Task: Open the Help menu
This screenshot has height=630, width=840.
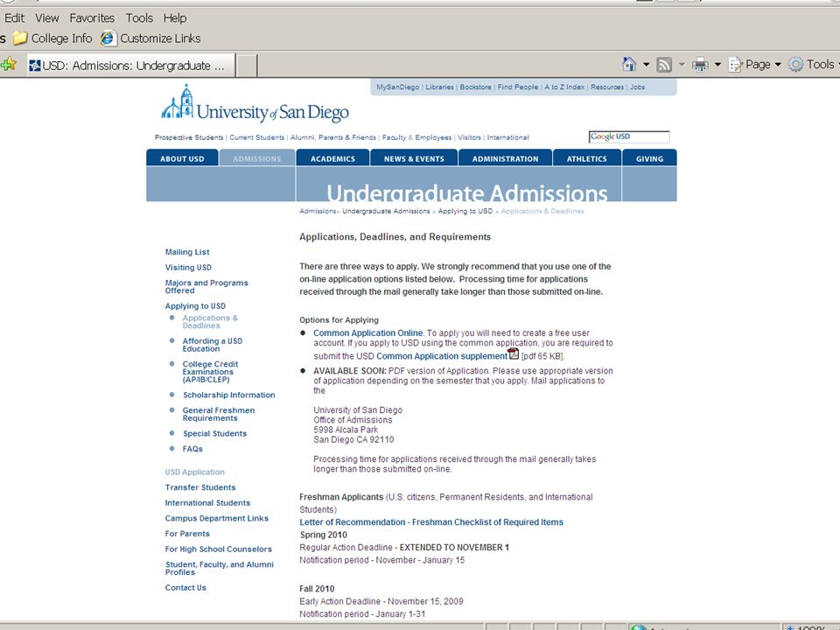Action: pos(175,17)
